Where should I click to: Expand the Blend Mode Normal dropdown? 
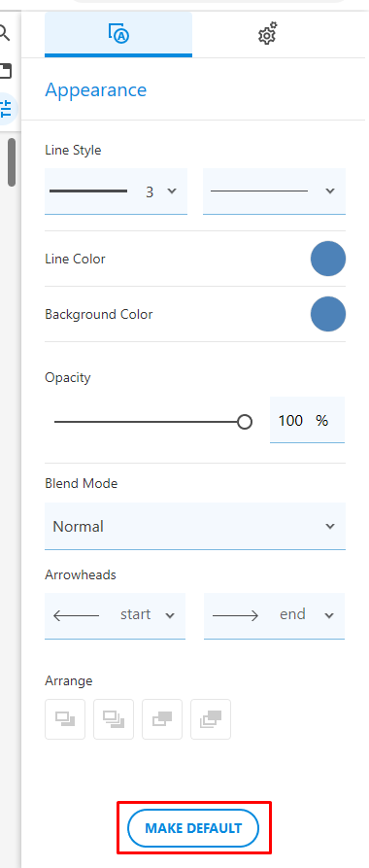pos(195,526)
